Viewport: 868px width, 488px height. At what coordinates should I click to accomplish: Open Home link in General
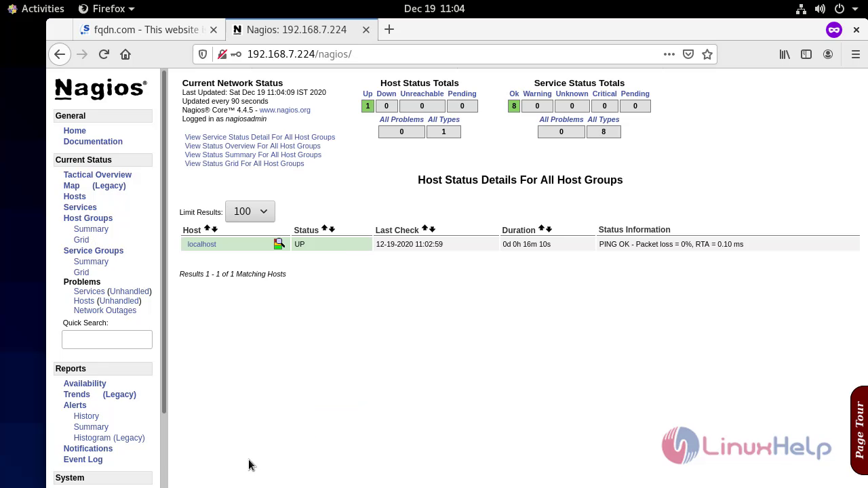tap(75, 131)
